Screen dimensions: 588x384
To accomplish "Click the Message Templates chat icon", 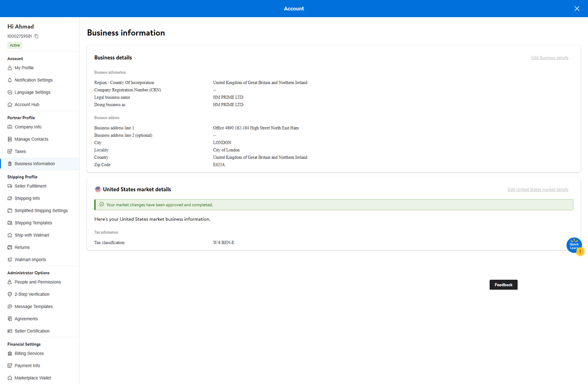I will pyautogui.click(x=10, y=307).
